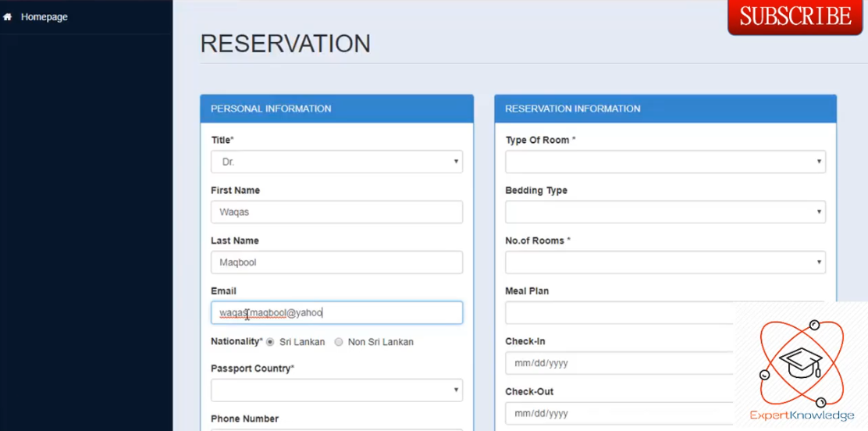The image size is (868, 431).
Task: Click the Email label text
Action: (x=224, y=290)
